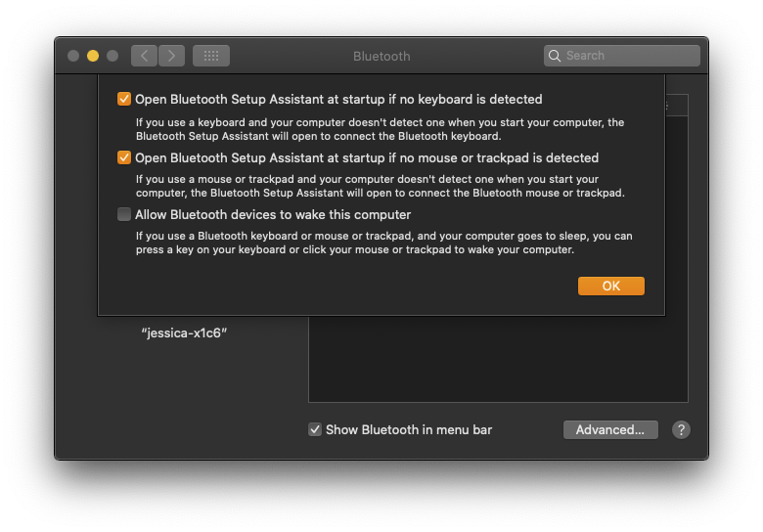
Task: Disable Setup Assistant when no keyboard detected
Action: 124,99
